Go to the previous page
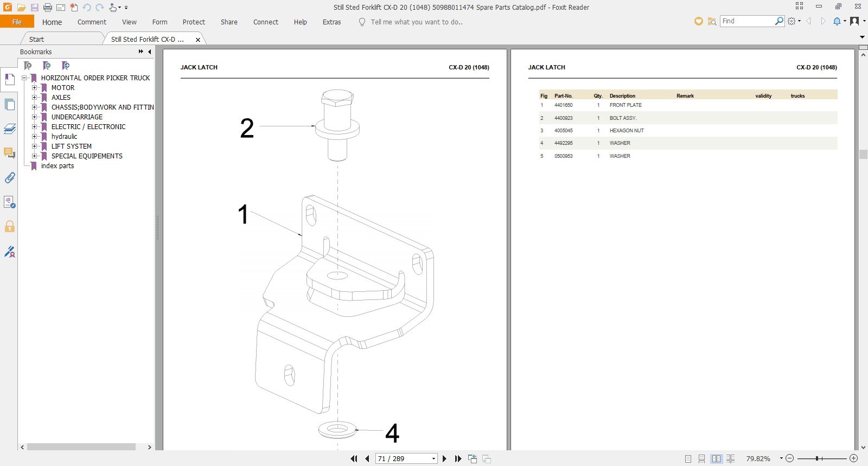Viewport: 868px width, 466px height. (367, 458)
